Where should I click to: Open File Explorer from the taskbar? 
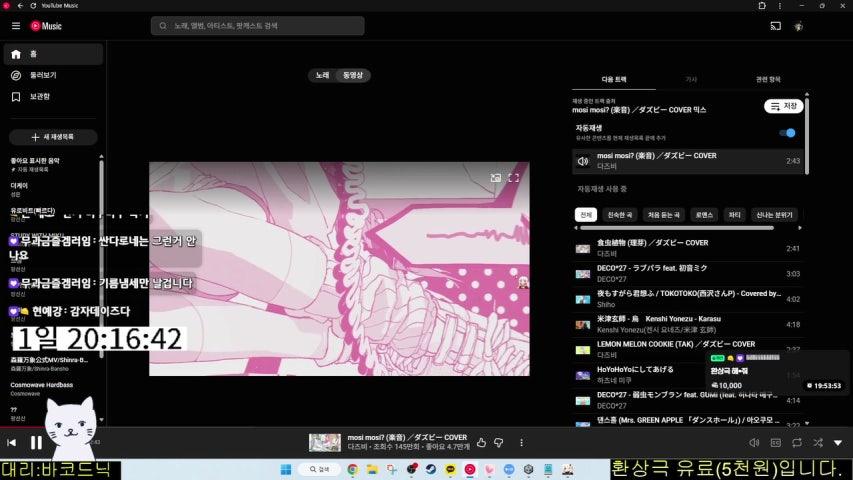click(x=372, y=469)
